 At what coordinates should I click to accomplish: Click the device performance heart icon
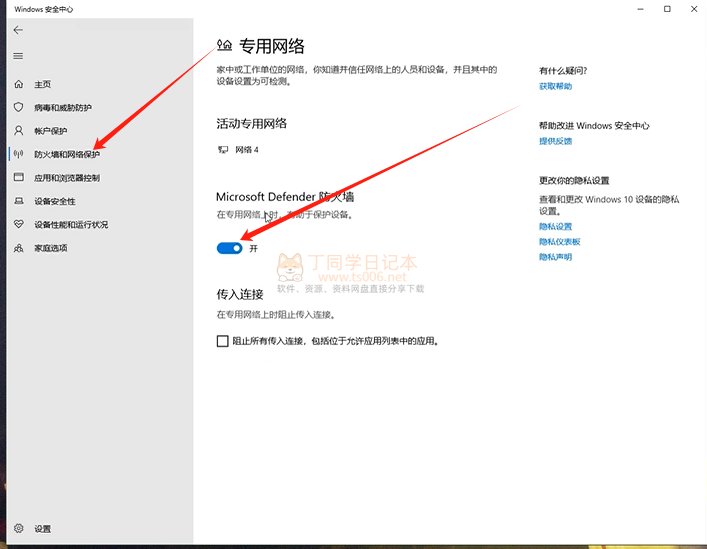click(18, 224)
